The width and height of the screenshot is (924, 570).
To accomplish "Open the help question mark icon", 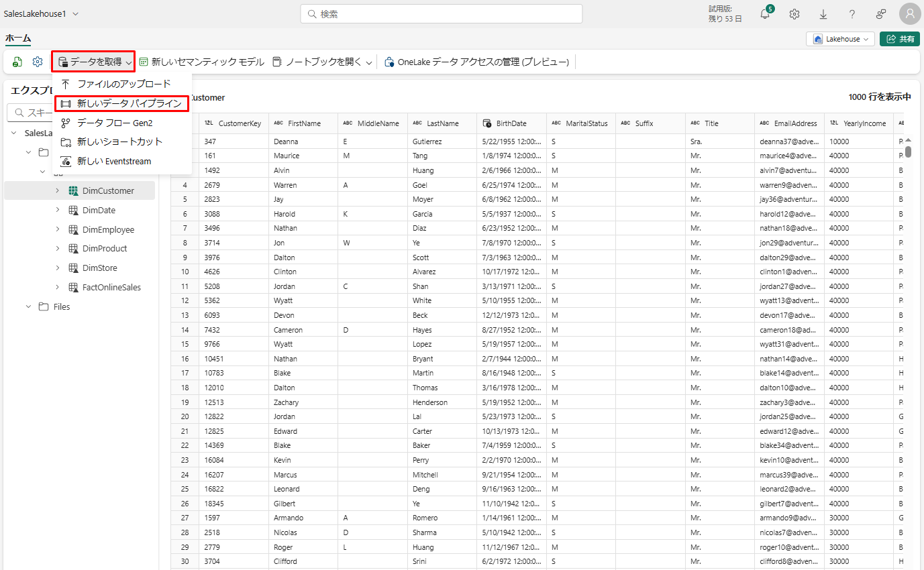I will [x=852, y=14].
